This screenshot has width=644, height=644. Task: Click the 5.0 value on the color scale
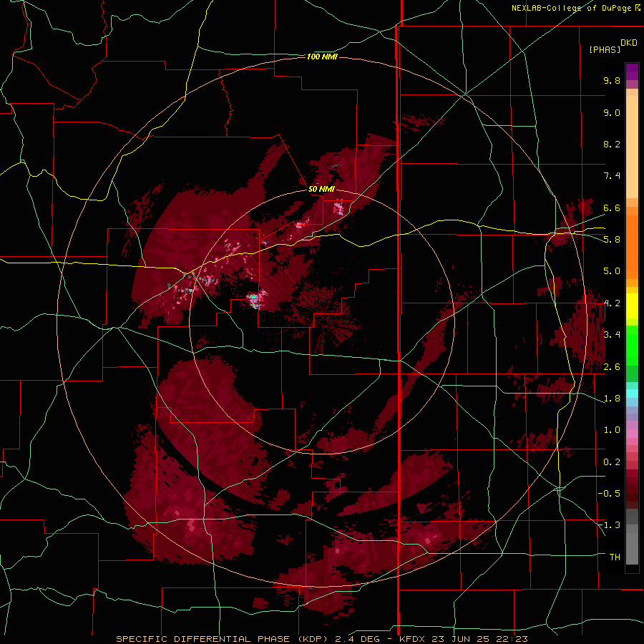tap(612, 271)
